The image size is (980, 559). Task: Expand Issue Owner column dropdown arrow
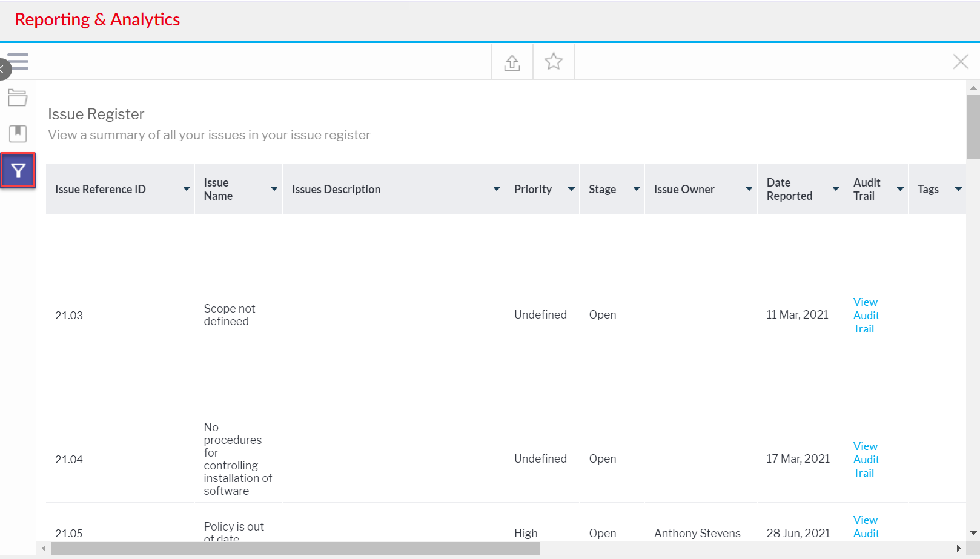[749, 190]
